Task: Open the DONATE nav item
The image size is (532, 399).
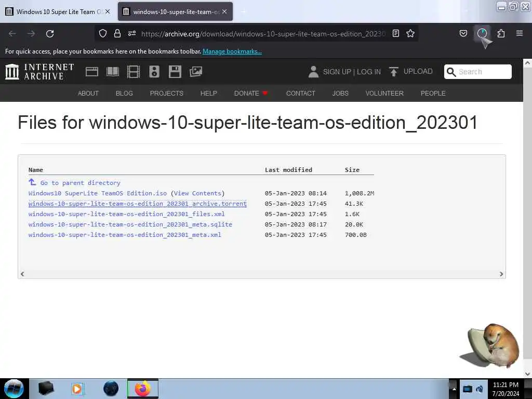Action: click(251, 94)
